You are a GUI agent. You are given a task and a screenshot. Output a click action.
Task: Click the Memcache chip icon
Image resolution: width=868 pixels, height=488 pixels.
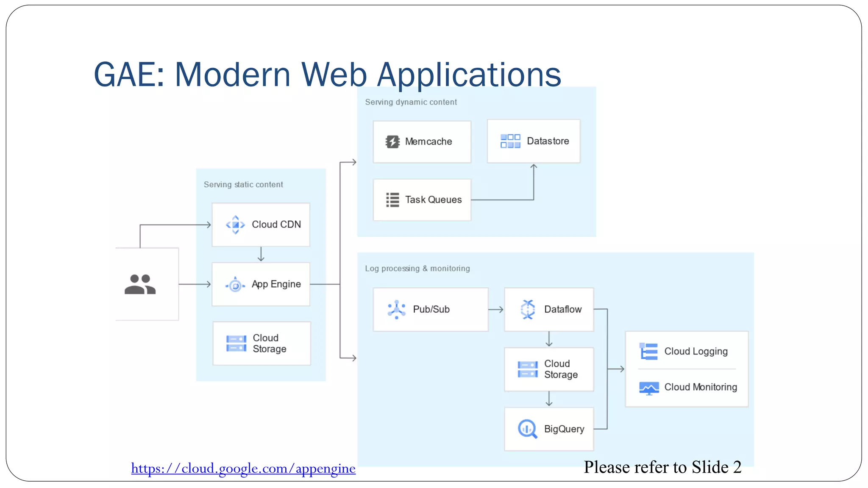[x=392, y=141]
